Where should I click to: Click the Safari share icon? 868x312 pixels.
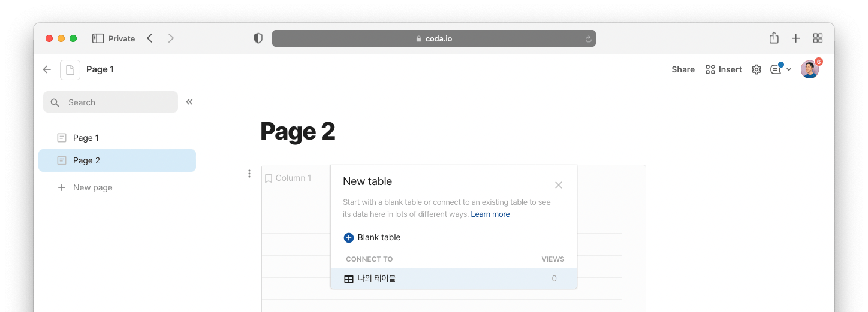tap(774, 38)
